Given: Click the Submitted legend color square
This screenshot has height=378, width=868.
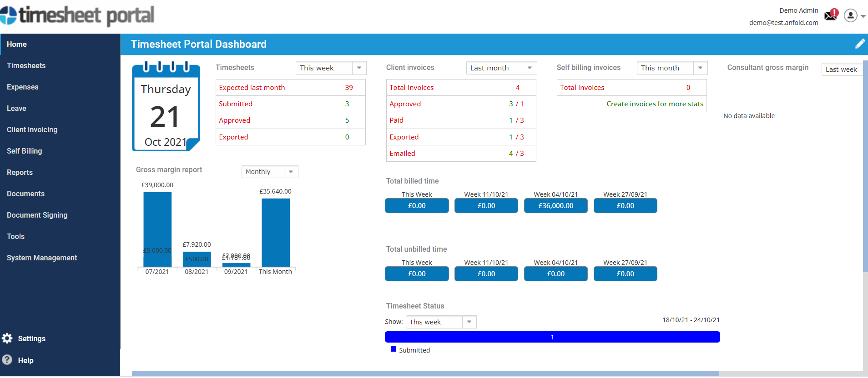Looking at the screenshot, I should click(x=394, y=349).
